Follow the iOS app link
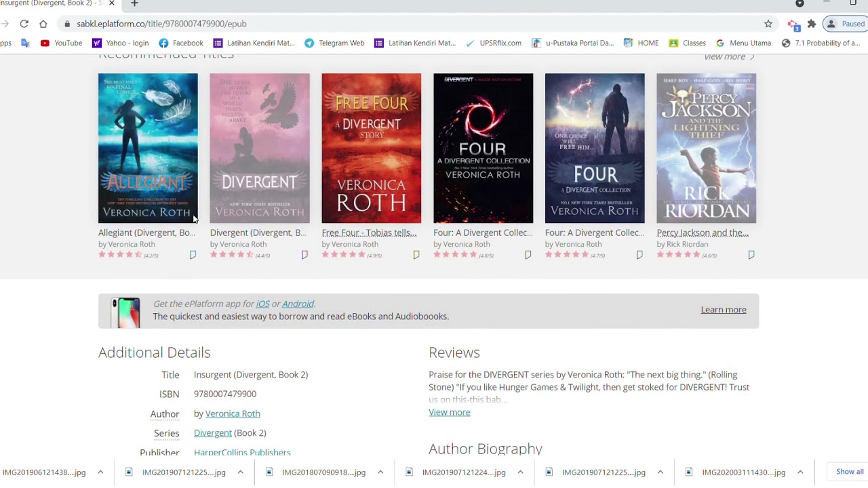The height and width of the screenshot is (488, 868). tap(262, 304)
